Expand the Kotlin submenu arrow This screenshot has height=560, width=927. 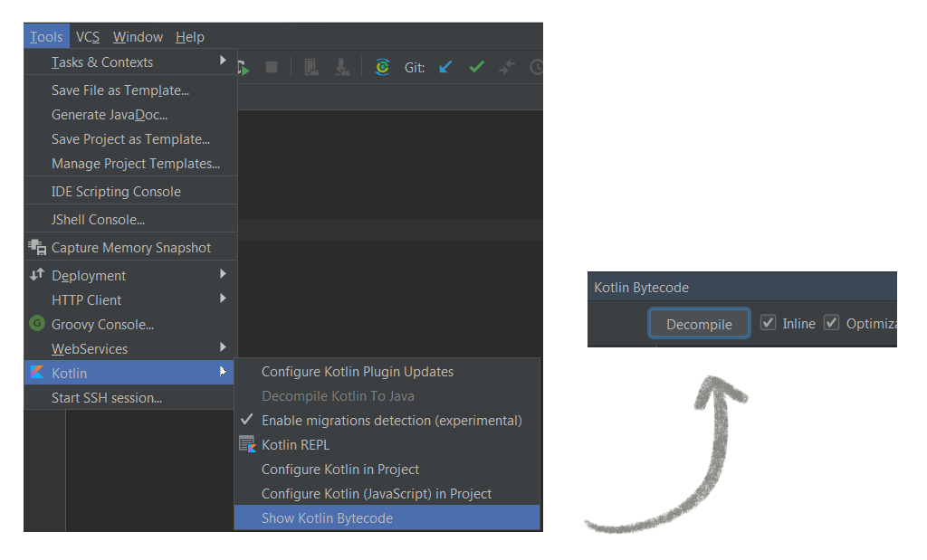223,371
